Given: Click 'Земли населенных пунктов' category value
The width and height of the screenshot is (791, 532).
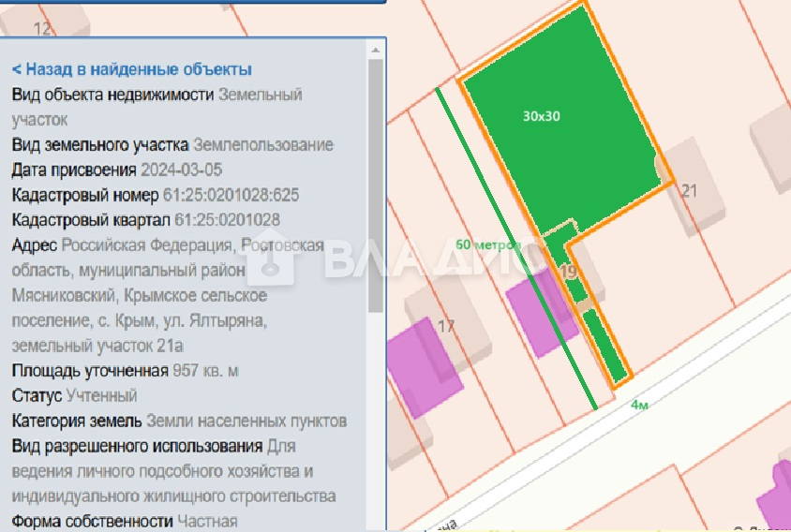Looking at the screenshot, I should (246, 421).
